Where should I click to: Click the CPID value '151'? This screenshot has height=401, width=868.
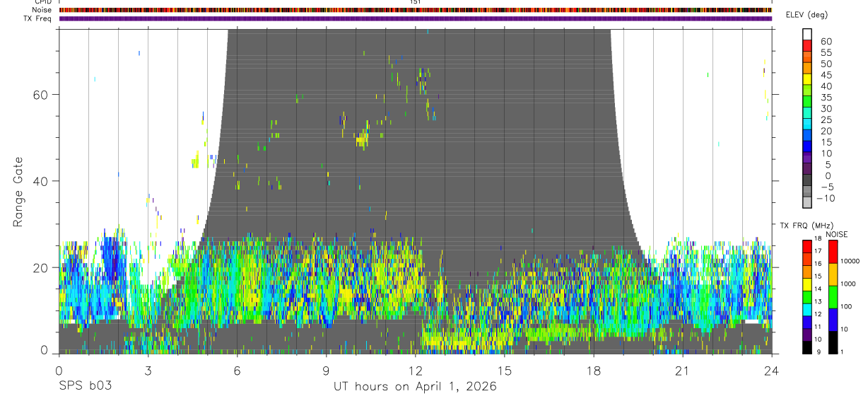point(415,2)
